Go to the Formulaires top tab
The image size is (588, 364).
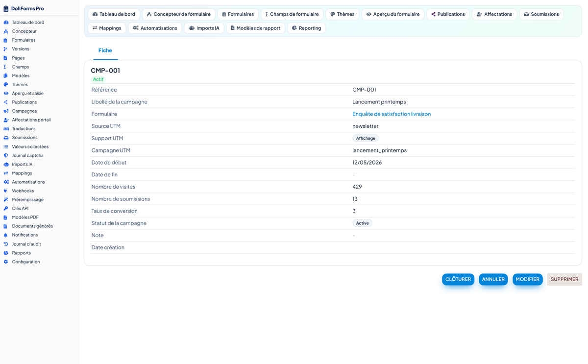(x=238, y=14)
